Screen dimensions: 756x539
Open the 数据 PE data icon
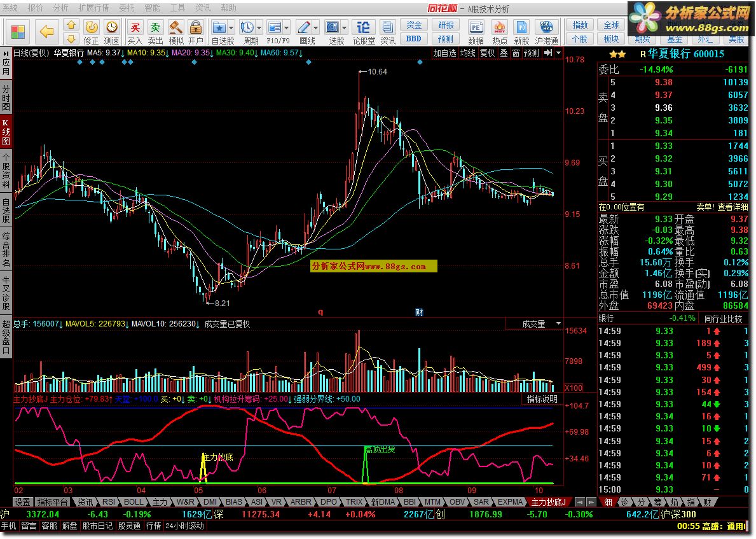476,32
